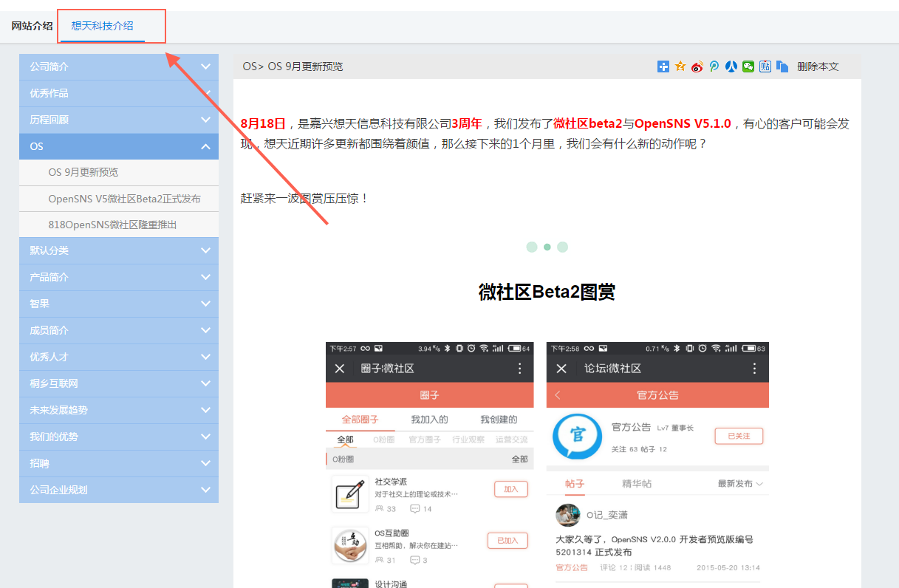
Task: Open the OS 9月更新预览 sidebar article
Action: 119,172
